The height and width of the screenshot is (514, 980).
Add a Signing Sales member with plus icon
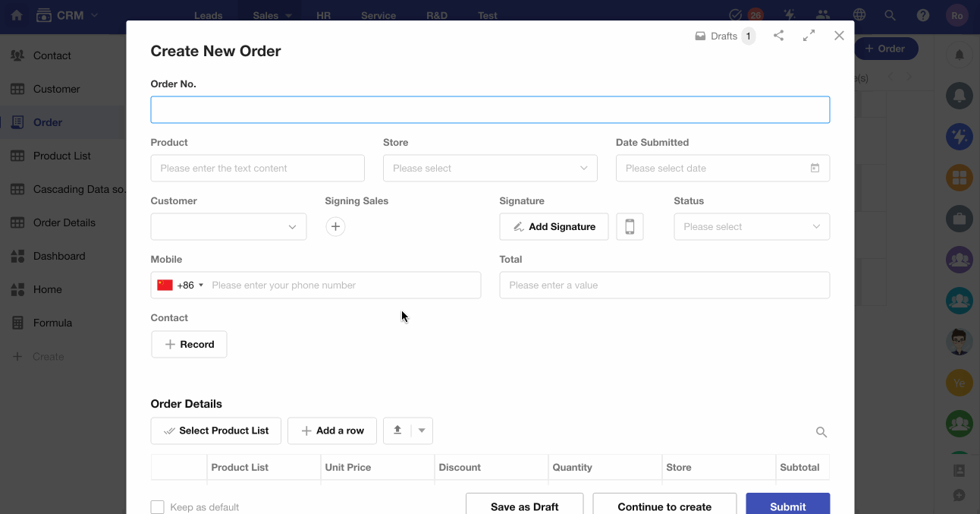pyautogui.click(x=335, y=226)
